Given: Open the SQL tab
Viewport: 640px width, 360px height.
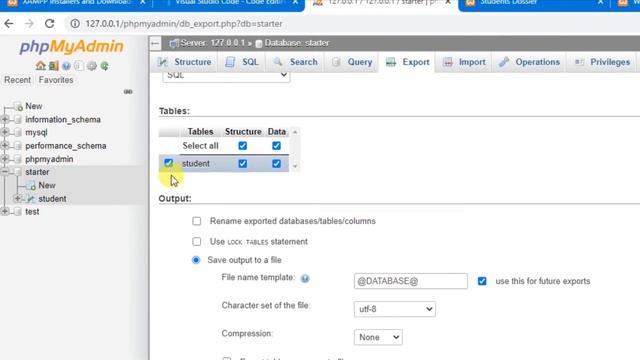Looking at the screenshot, I should click(242, 62).
